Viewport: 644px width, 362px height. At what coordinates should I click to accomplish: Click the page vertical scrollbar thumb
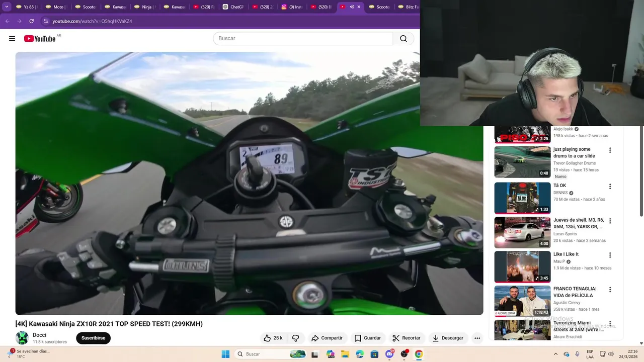[x=641, y=171]
